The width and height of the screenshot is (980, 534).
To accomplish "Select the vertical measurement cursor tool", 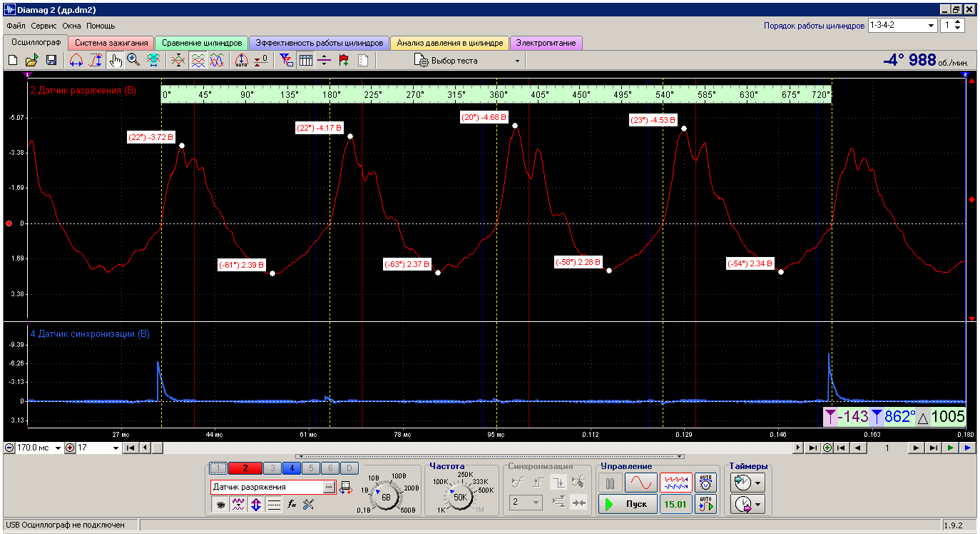I will pos(96,61).
